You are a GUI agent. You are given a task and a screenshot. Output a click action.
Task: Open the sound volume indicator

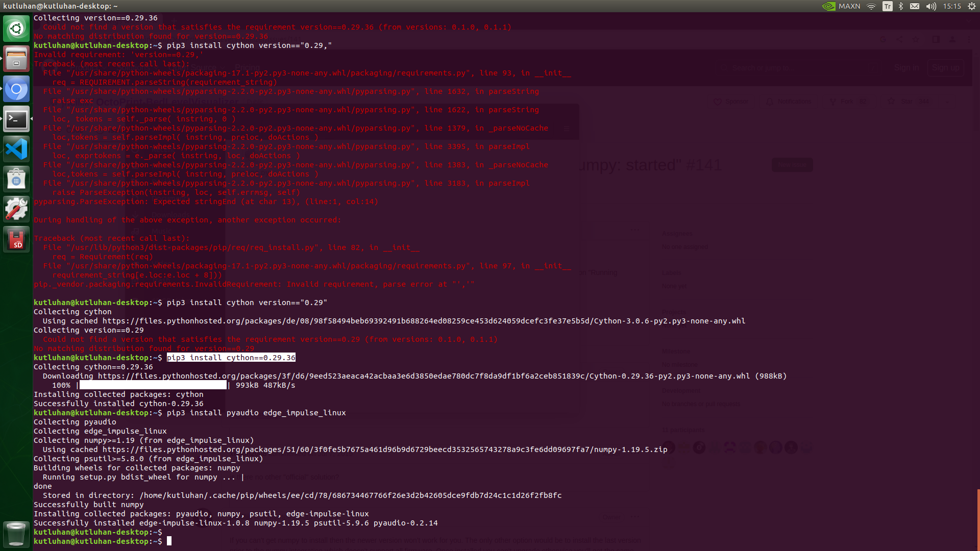(931, 6)
